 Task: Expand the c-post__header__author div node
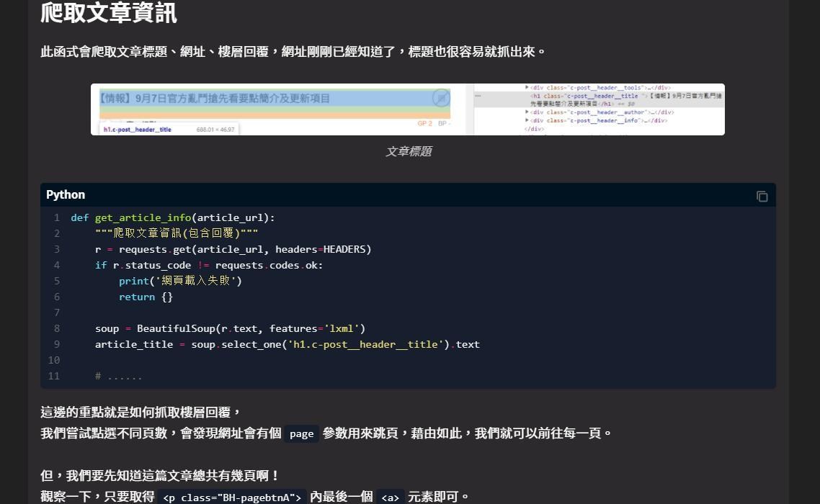[x=527, y=112]
